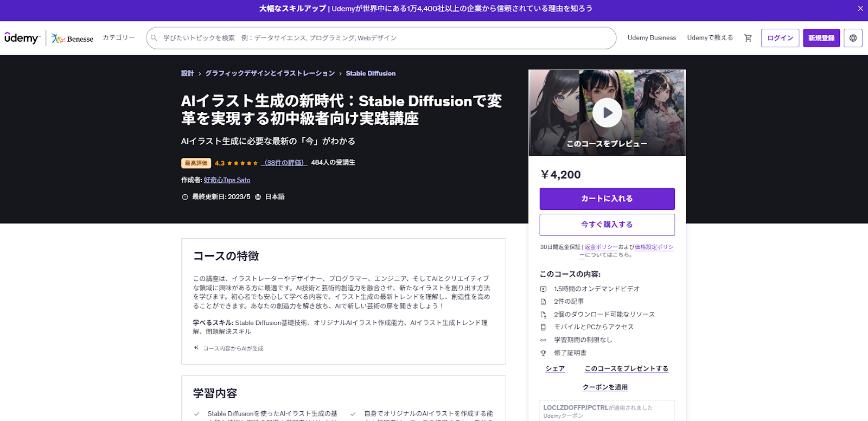Open the Stable Diffusion breadcrumb
Screen dimensions: 868x421
point(371,73)
